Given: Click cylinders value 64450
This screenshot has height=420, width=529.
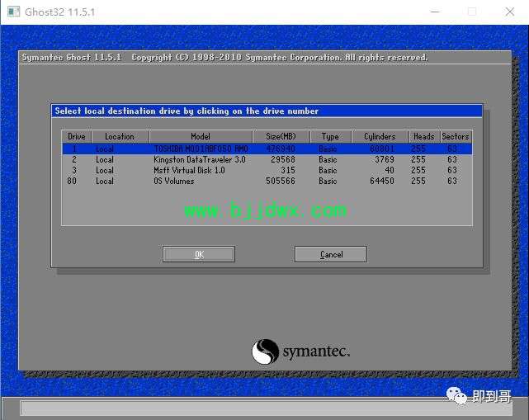Looking at the screenshot, I should click(x=382, y=182).
